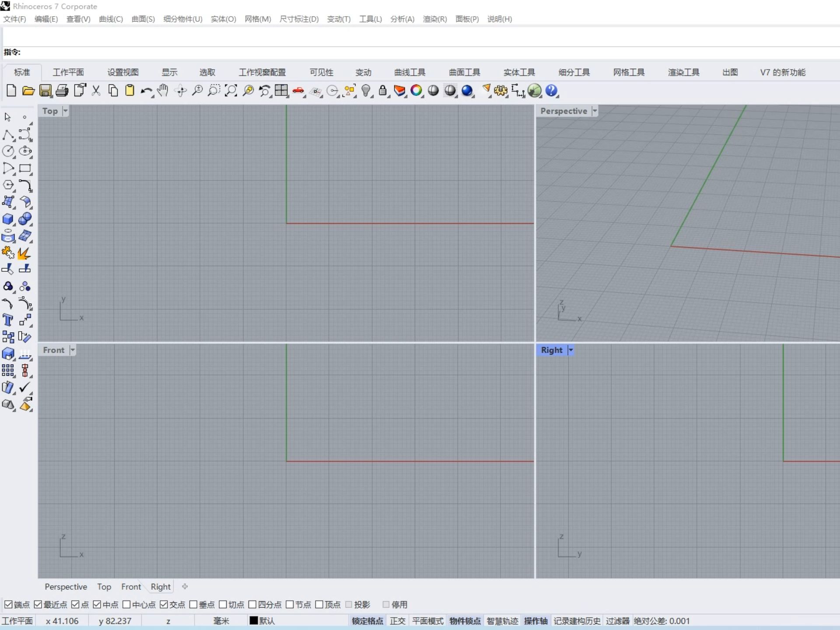Enable the 切点 osnap checkbox
The image size is (840, 630).
(223, 604)
